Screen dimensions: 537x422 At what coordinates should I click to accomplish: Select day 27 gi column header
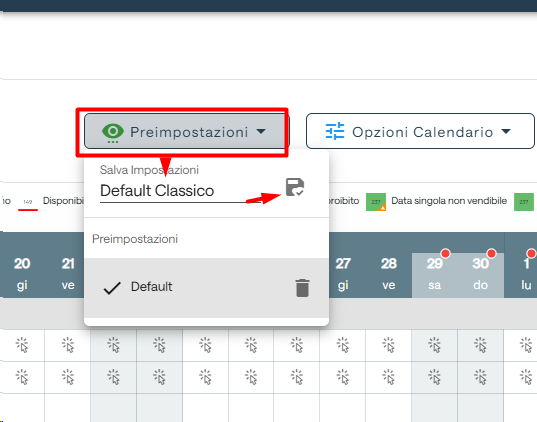click(x=343, y=273)
